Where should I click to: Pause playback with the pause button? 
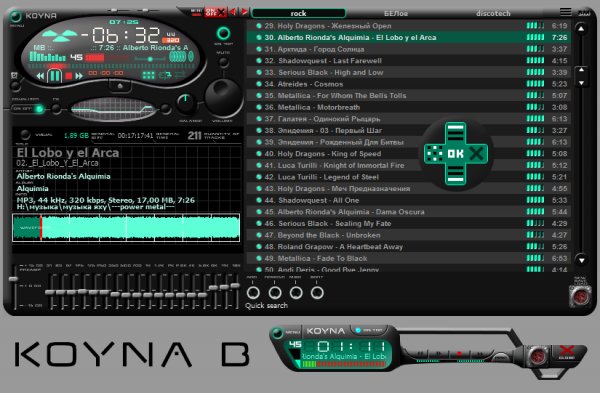tap(55, 75)
